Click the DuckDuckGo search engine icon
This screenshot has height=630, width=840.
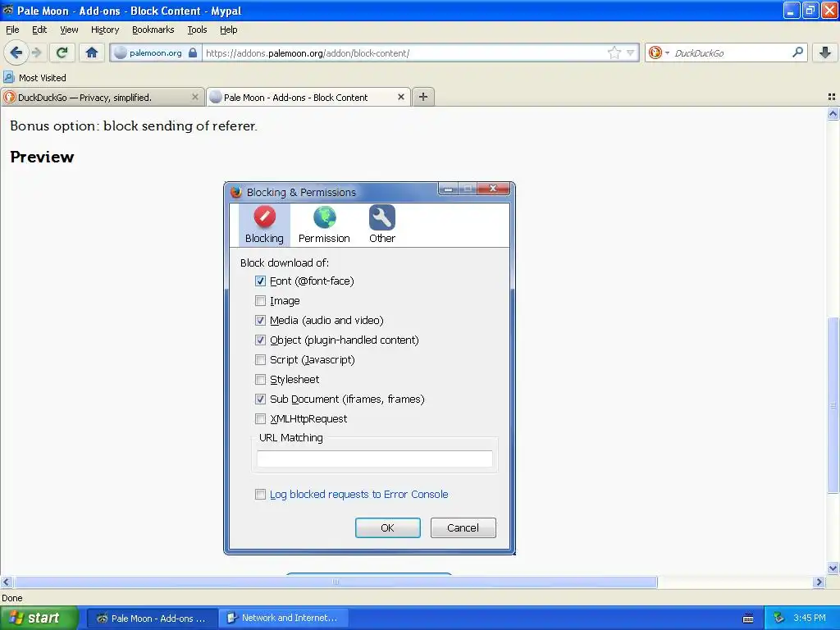click(655, 52)
